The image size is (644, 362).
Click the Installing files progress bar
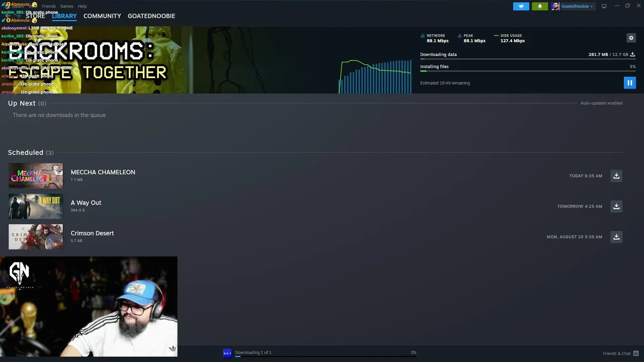[528, 71]
